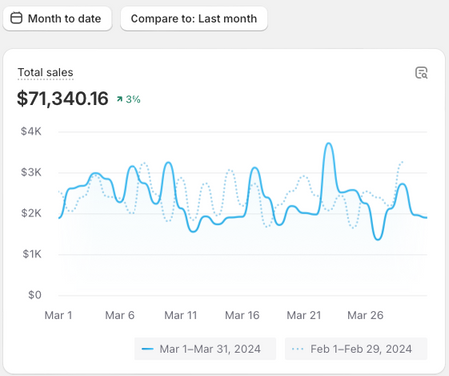Click the highest peak on solid line
The height and width of the screenshot is (376, 449).
329,143
